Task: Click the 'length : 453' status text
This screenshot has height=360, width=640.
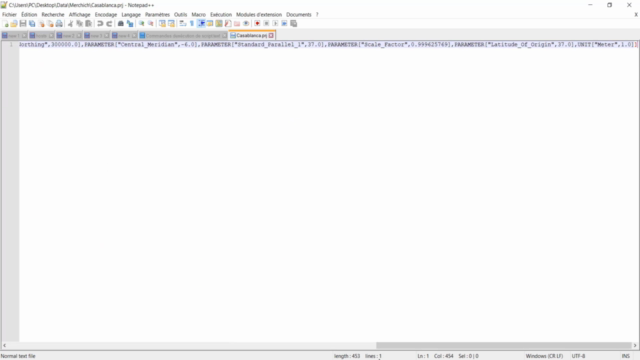Action: (347, 356)
